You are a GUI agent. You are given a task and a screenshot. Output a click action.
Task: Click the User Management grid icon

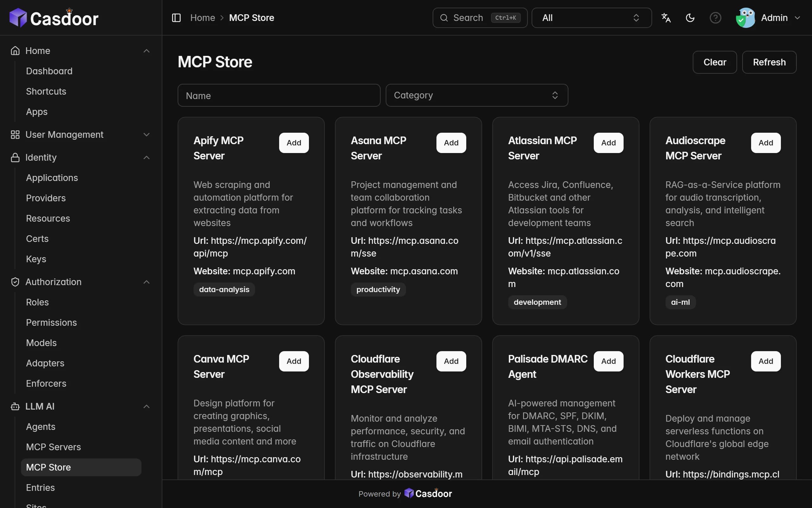[x=15, y=135]
